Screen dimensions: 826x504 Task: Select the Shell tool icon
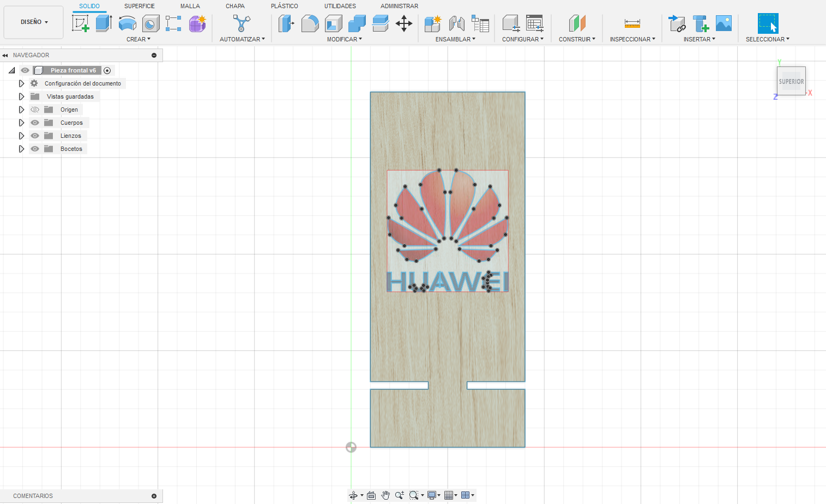[x=333, y=23]
